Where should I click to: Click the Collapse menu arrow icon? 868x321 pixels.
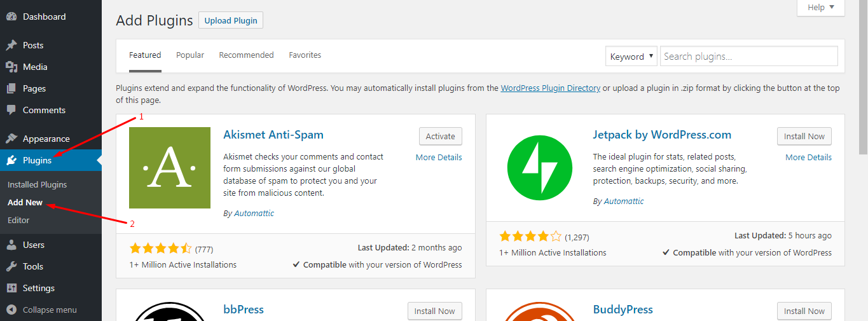[11, 310]
